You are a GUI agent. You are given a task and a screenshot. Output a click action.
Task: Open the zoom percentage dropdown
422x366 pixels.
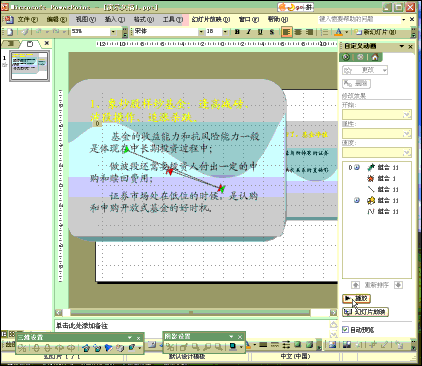click(113, 32)
